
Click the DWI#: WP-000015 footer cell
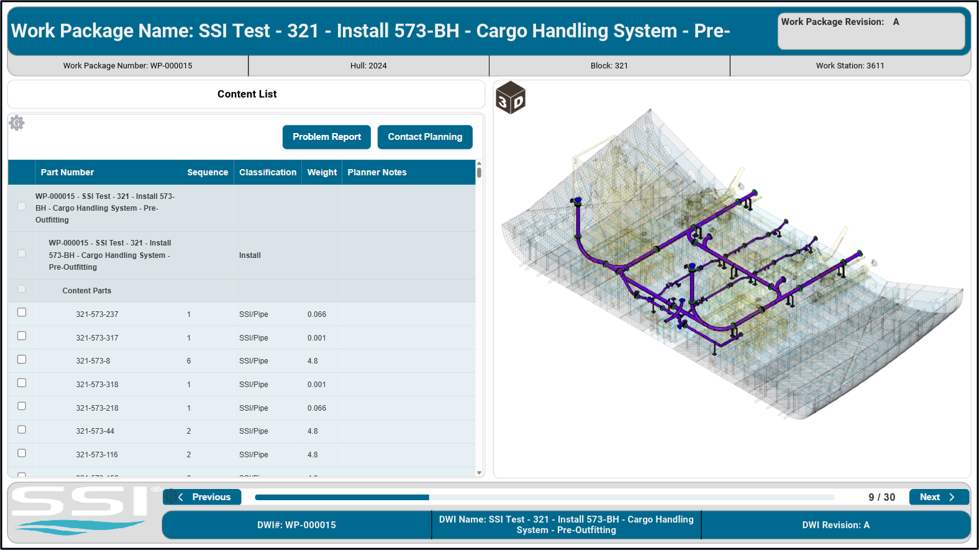[297, 525]
